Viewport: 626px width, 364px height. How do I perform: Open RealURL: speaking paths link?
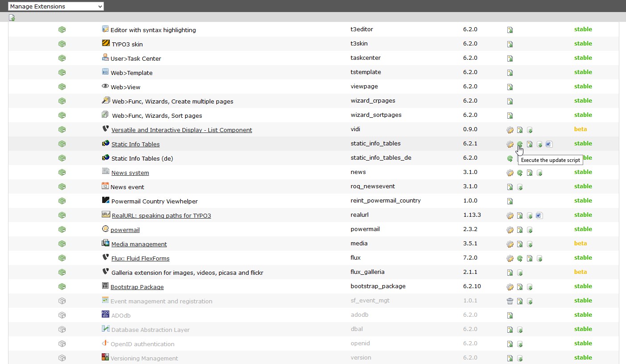[x=161, y=216]
